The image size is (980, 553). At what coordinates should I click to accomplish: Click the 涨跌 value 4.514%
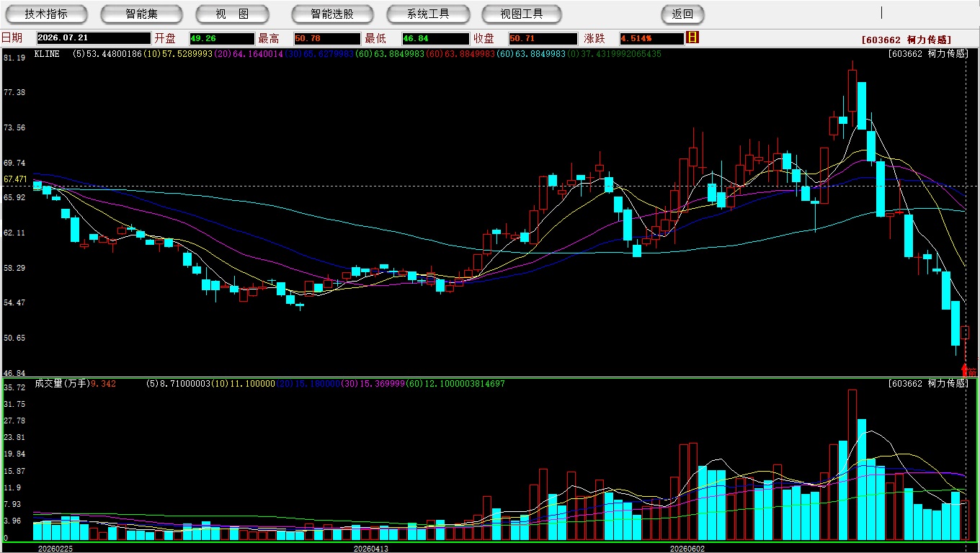point(651,38)
